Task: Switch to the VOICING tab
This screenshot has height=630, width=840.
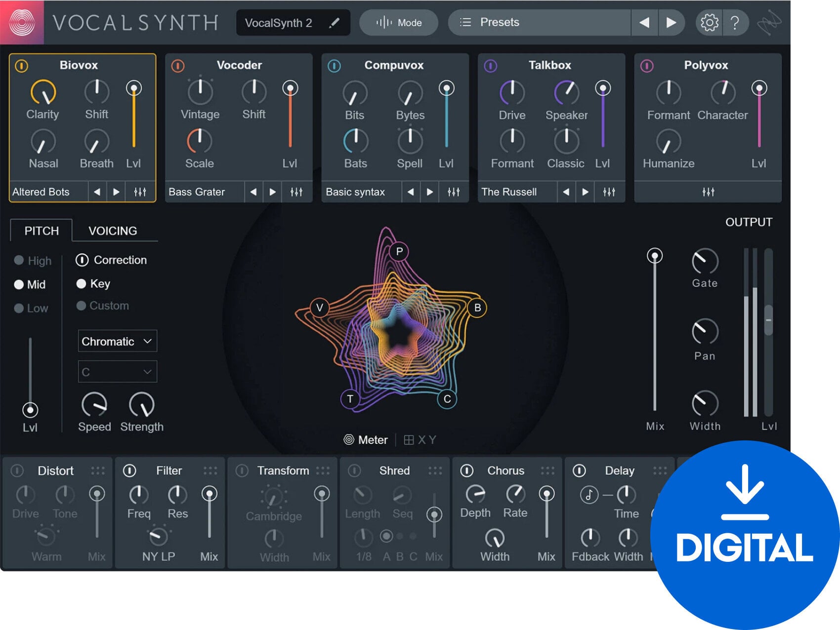Action: point(113,231)
